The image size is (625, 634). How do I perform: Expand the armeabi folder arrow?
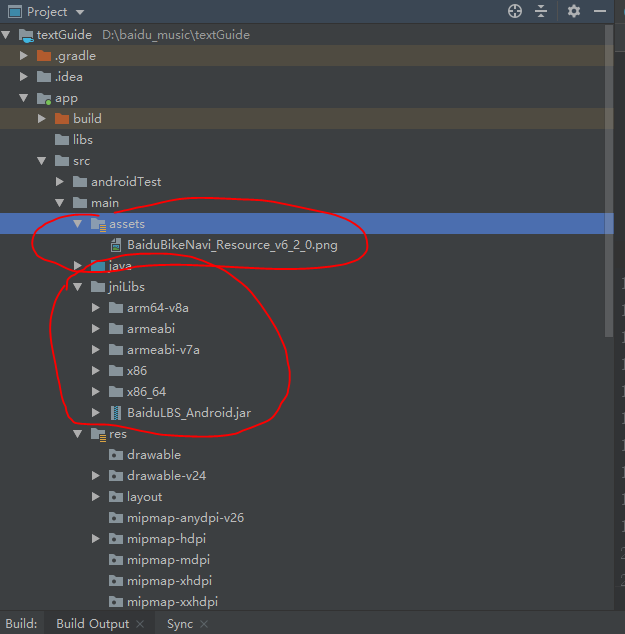[96, 329]
